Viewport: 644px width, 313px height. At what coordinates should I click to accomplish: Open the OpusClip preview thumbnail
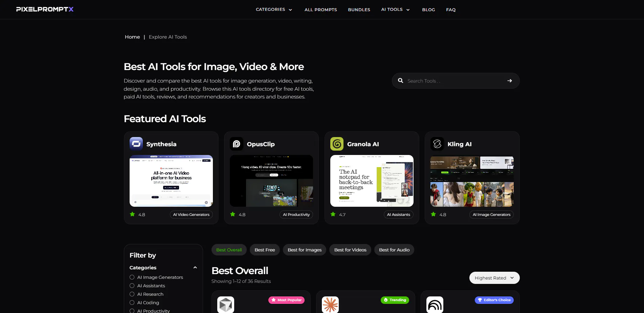click(x=271, y=181)
